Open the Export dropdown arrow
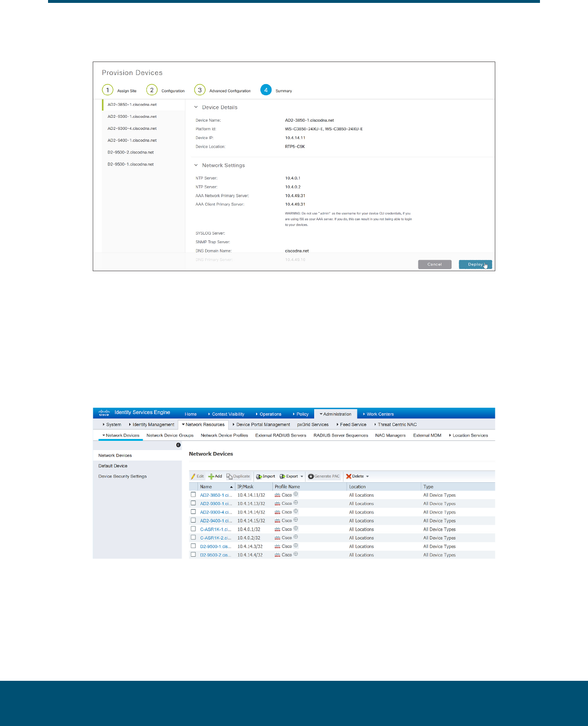 [302, 476]
